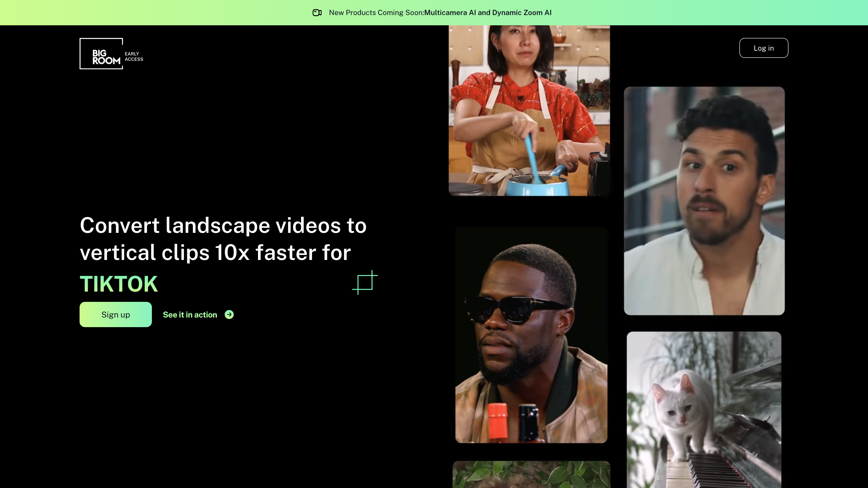This screenshot has width=868, height=488.
Task: Click the green TIKTOK text
Action: [119, 284]
